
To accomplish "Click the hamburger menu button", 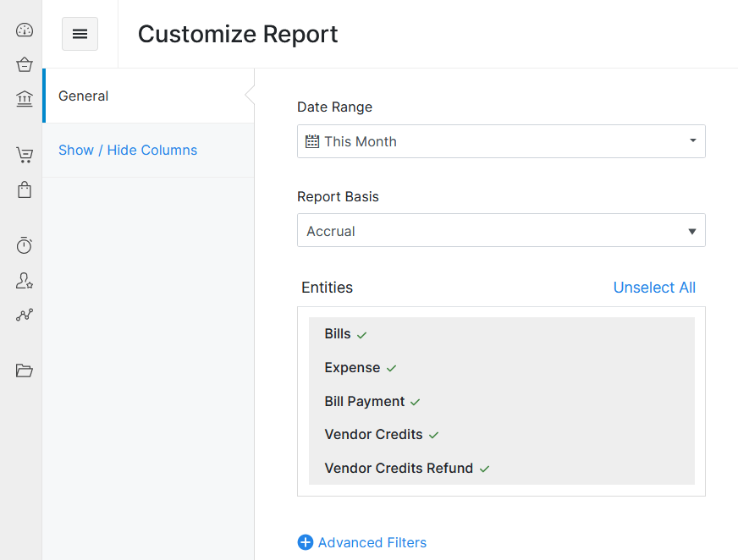I will (80, 34).
